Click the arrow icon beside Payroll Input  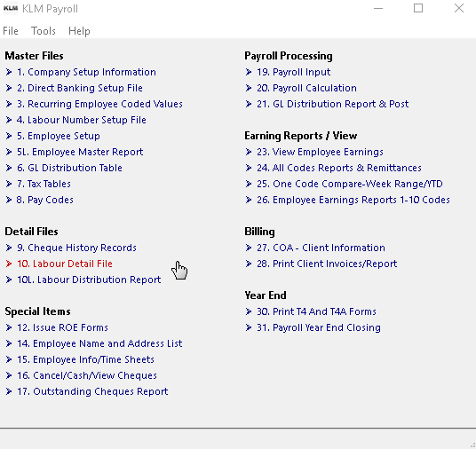click(x=249, y=72)
